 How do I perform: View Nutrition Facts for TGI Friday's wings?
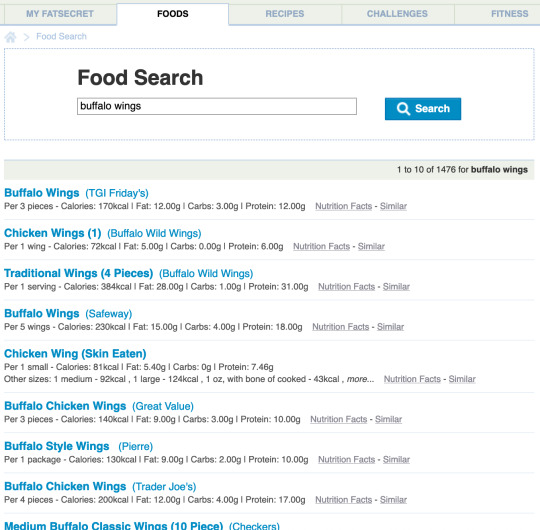pos(344,206)
